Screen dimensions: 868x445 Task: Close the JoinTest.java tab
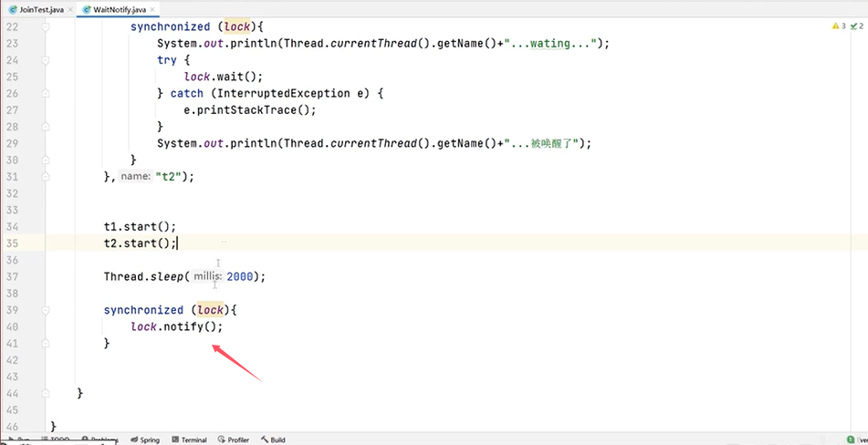[x=70, y=10]
